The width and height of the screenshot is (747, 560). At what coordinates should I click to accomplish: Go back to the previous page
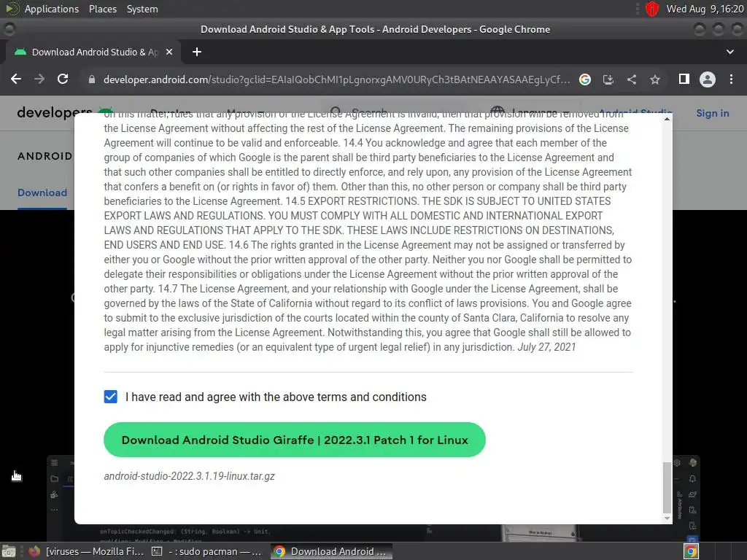point(16,79)
